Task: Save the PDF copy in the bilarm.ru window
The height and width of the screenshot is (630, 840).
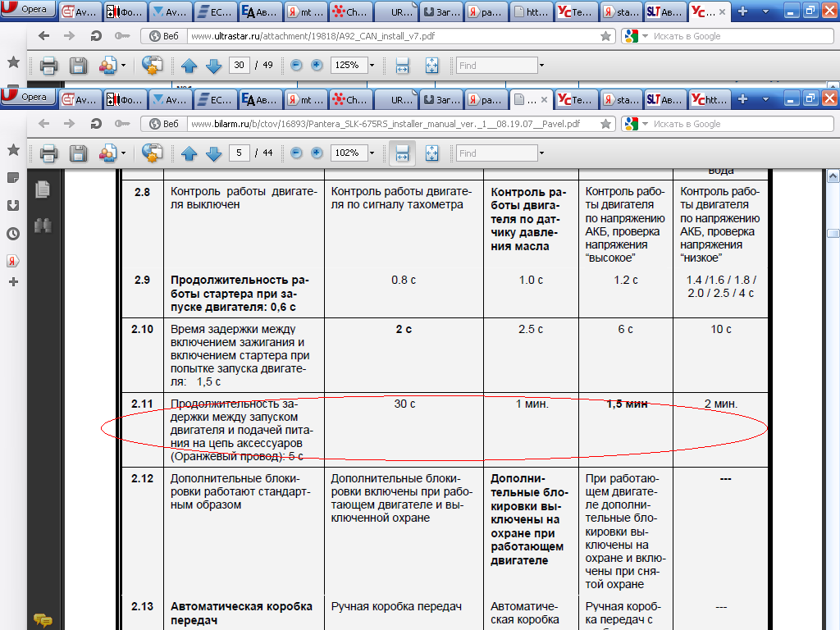Action: tap(78, 153)
